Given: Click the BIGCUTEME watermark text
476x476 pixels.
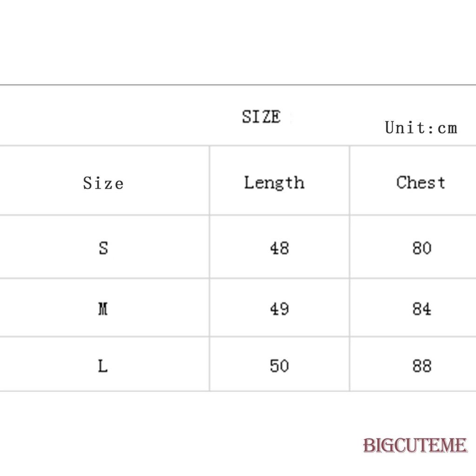Looking at the screenshot, I should tap(415, 446).
